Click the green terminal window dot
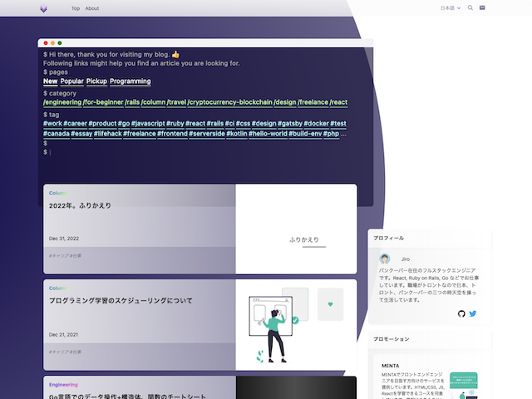This screenshot has height=399, width=532. pos(60,42)
